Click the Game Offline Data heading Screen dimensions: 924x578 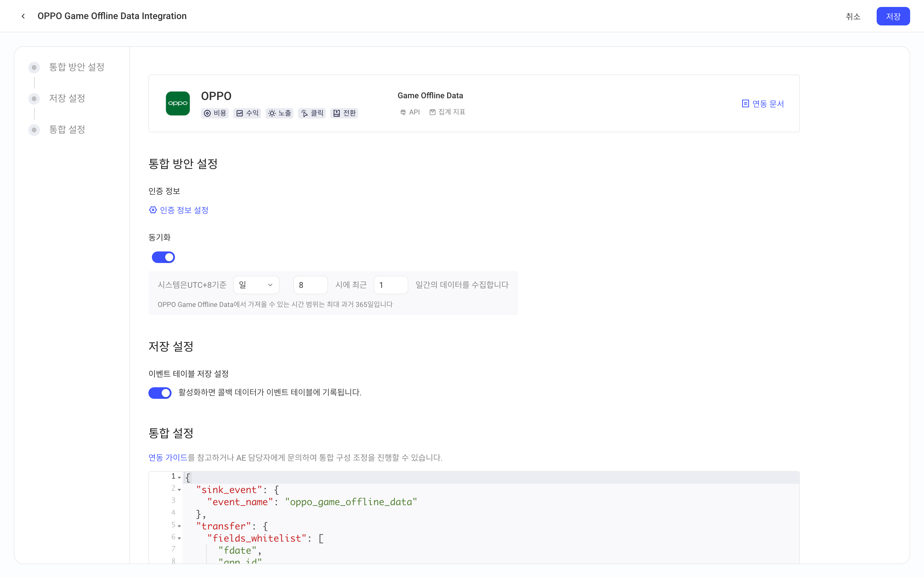click(430, 96)
